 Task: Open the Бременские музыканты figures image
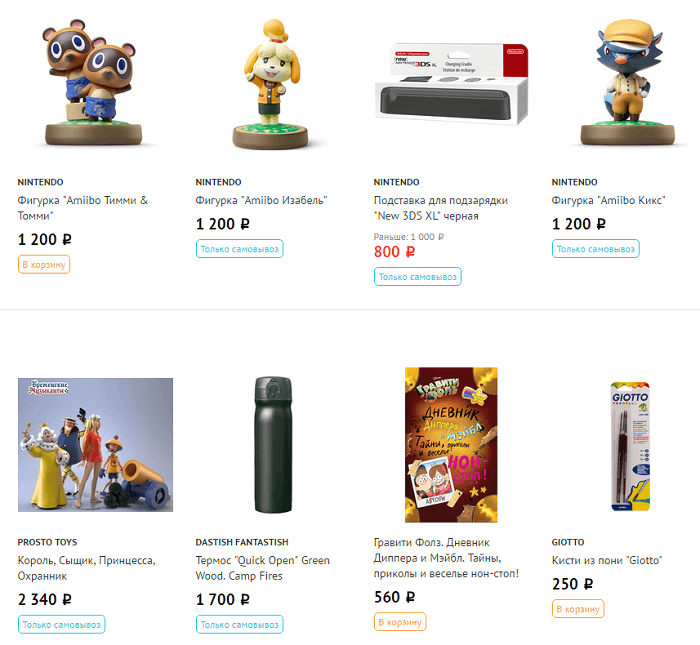tap(96, 445)
